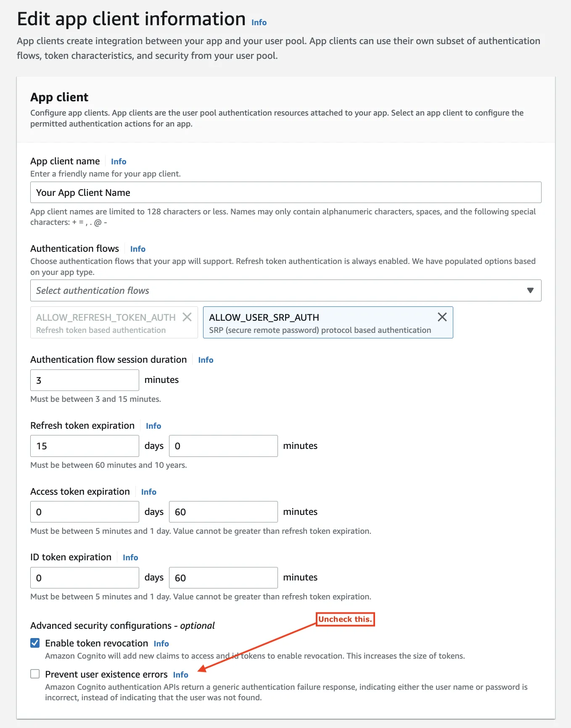Viewport: 571px width, 728px height.
Task: Open Info for Enable token revocation
Action: pos(161,644)
